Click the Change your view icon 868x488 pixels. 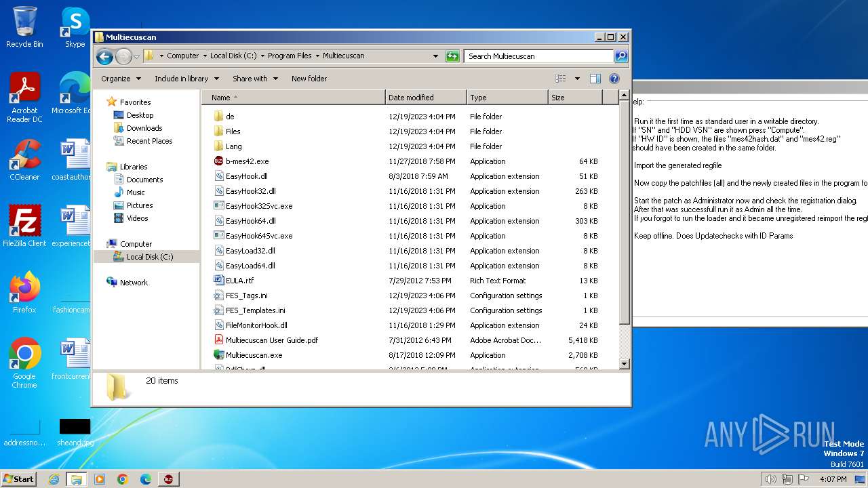tap(560, 79)
